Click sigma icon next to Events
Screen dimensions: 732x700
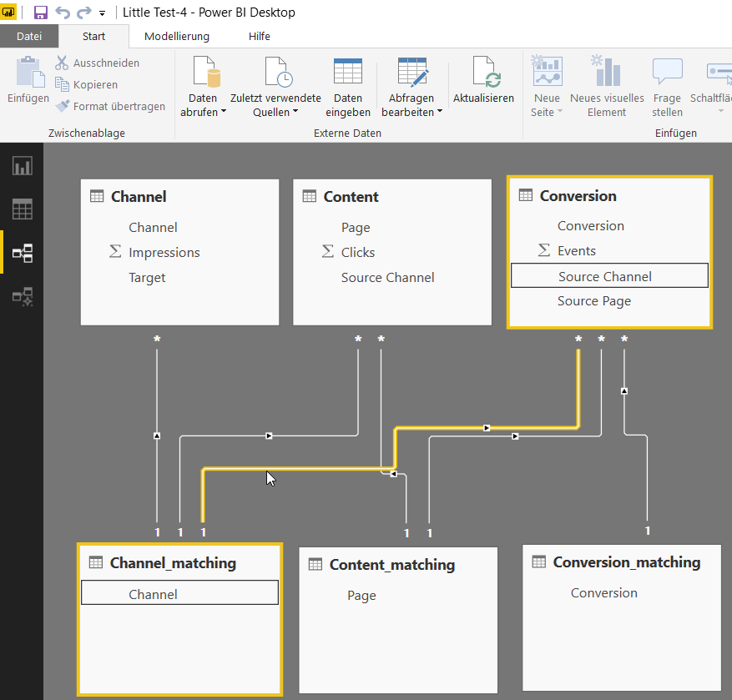coord(544,249)
